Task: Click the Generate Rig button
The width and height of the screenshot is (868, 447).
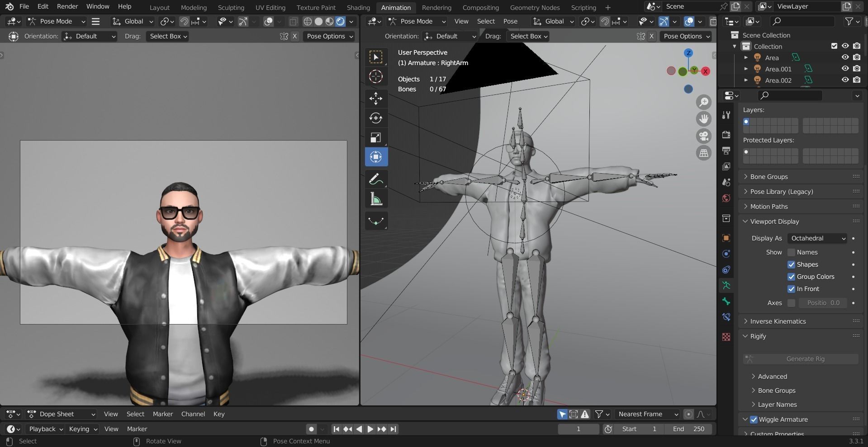Action: tap(801, 359)
